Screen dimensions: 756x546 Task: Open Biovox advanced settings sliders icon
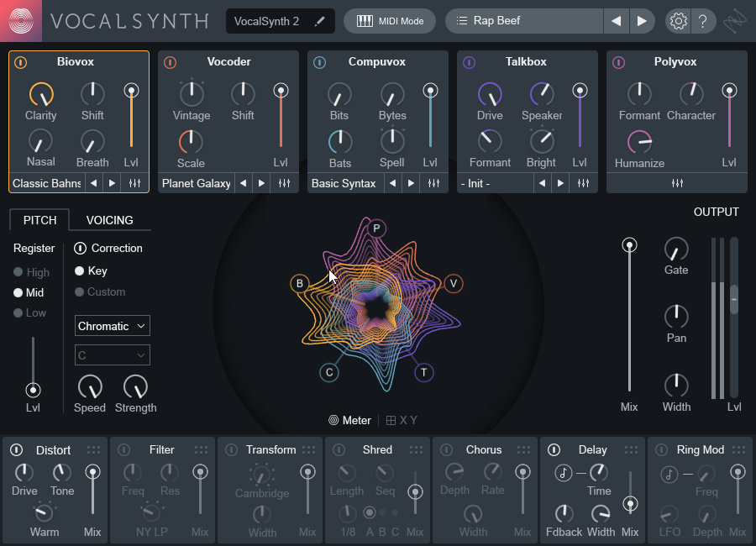click(x=135, y=183)
